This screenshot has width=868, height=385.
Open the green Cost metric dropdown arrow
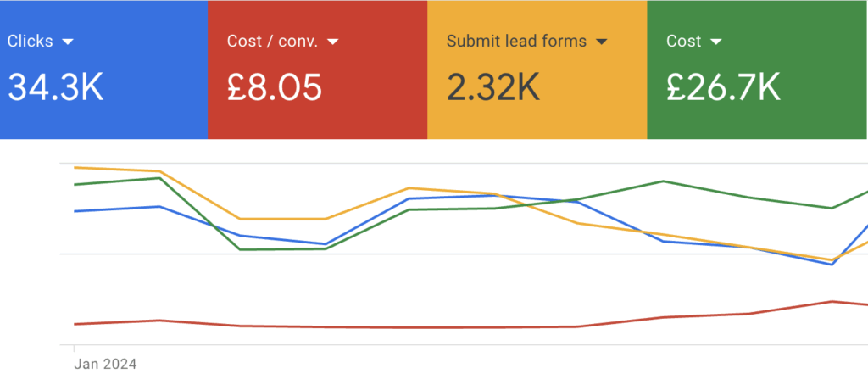[715, 42]
